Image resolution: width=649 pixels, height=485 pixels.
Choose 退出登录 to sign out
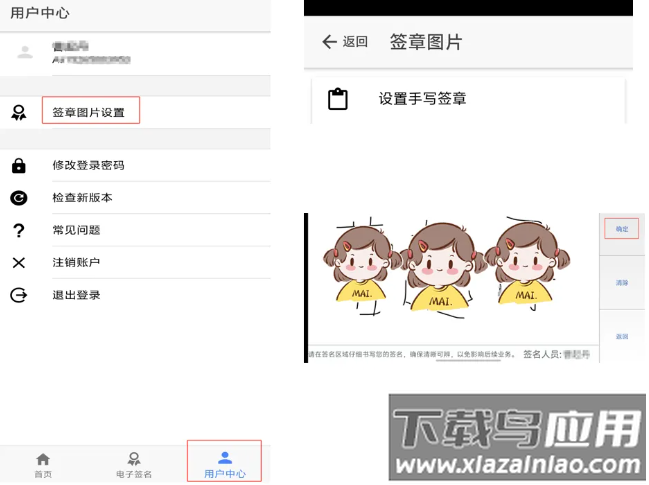[x=76, y=295]
